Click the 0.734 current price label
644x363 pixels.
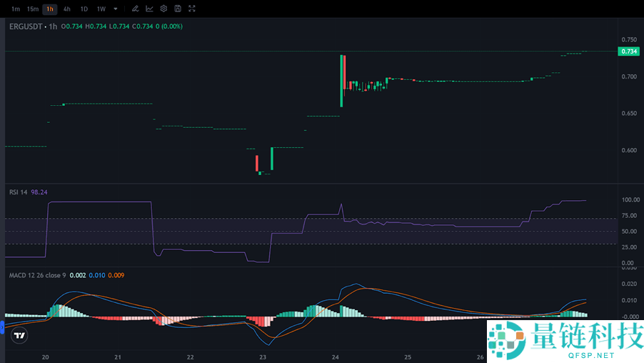coord(628,51)
